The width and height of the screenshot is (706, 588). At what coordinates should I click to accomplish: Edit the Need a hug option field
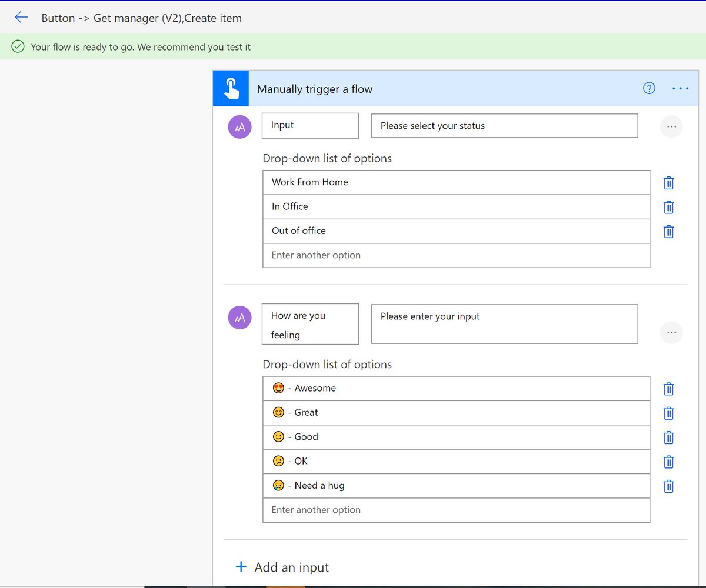457,486
